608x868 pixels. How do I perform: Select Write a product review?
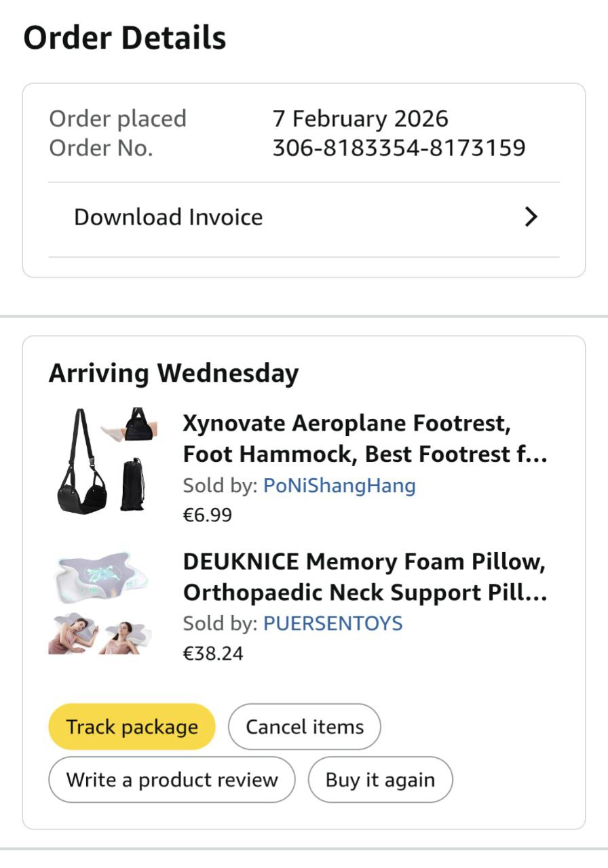pyautogui.click(x=172, y=780)
